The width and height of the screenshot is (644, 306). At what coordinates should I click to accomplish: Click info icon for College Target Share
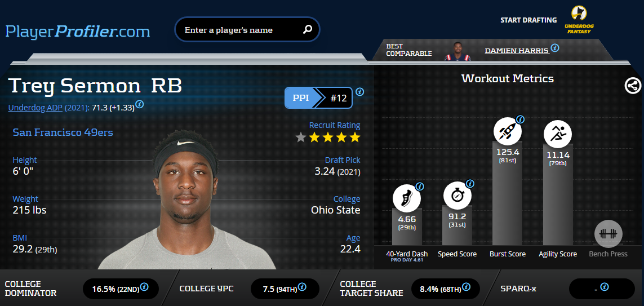click(x=466, y=287)
